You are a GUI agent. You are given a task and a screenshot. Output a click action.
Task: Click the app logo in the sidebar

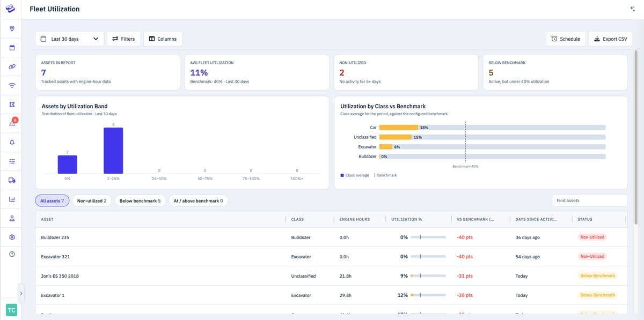click(11, 9)
